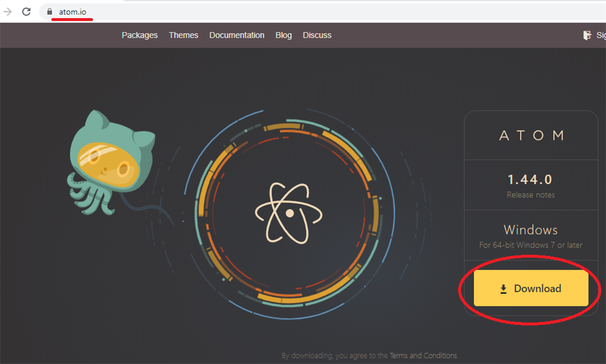Open the Terms and Conditions link
The image size is (606, 364).
point(423,356)
